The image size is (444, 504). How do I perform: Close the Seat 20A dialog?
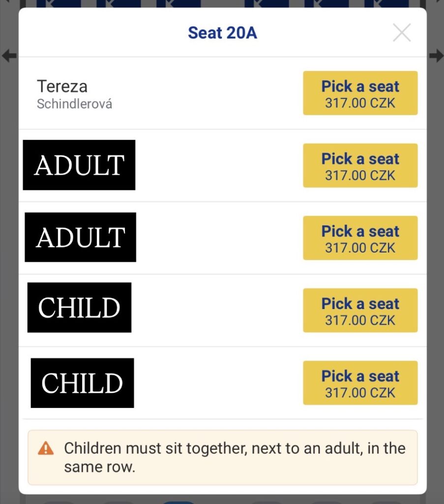(x=402, y=33)
